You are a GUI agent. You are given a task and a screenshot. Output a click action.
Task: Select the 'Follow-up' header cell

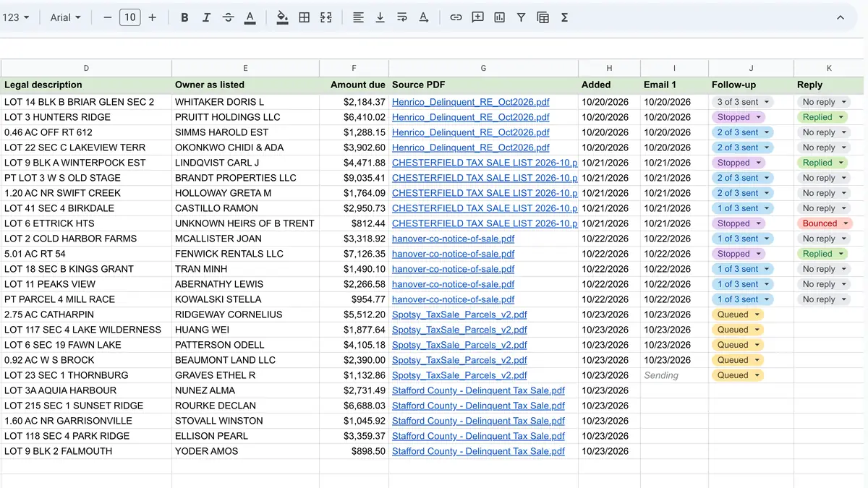click(751, 85)
